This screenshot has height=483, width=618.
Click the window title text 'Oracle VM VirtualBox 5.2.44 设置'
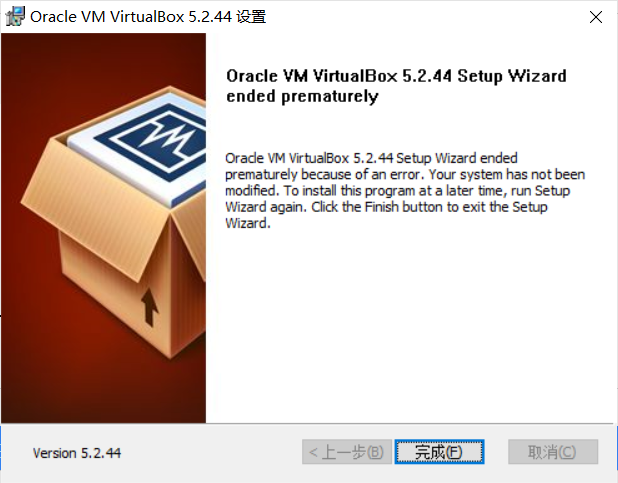148,17
